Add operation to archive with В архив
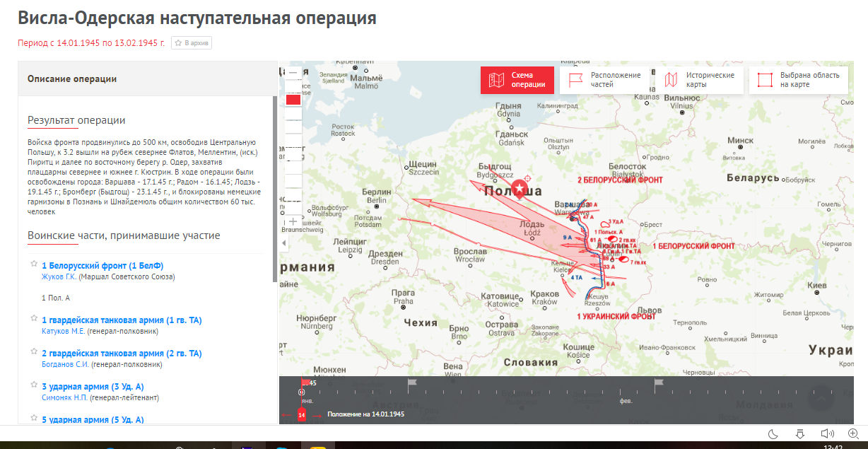 [191, 43]
